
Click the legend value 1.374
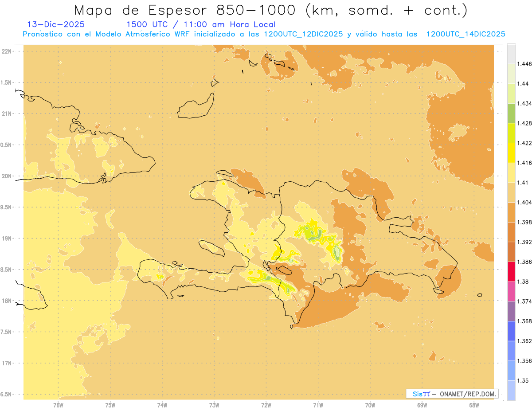524,301
